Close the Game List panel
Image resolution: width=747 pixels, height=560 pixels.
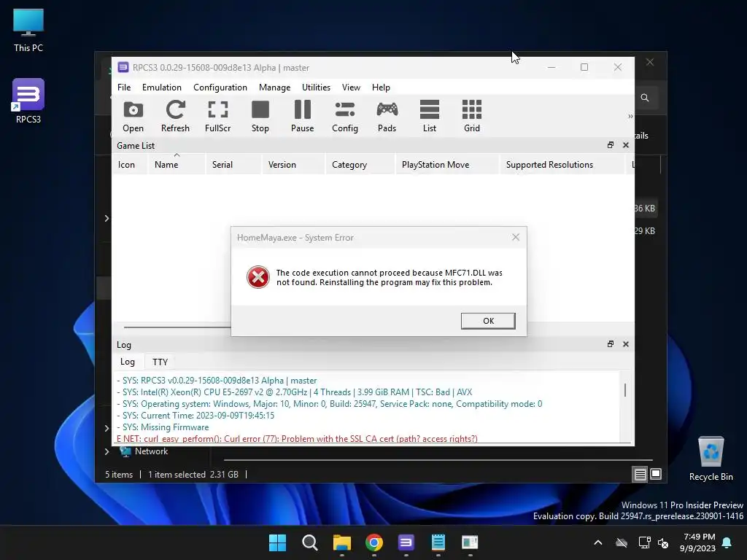pyautogui.click(x=625, y=145)
